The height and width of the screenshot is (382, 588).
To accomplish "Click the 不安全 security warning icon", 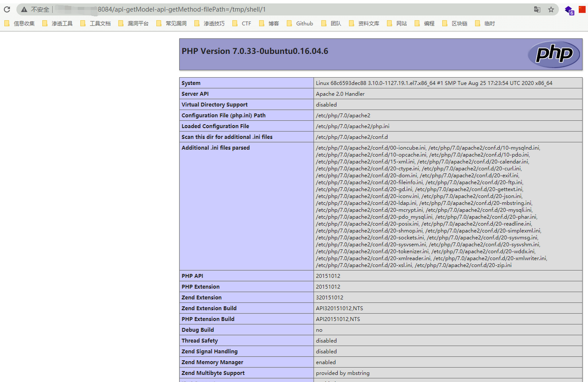I will tap(24, 9).
